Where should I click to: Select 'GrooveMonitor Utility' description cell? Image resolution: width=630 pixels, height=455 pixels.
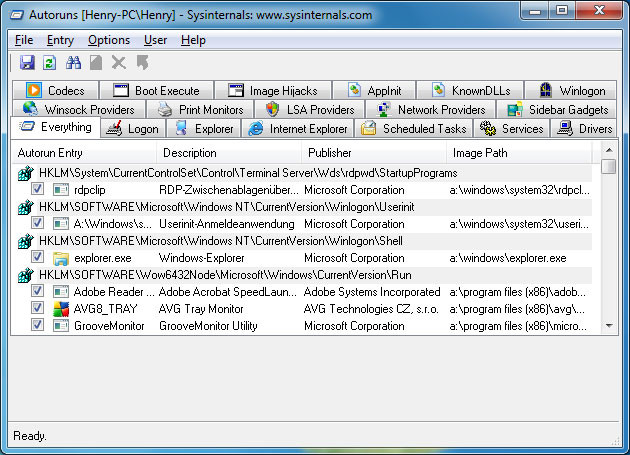pyautogui.click(x=208, y=326)
